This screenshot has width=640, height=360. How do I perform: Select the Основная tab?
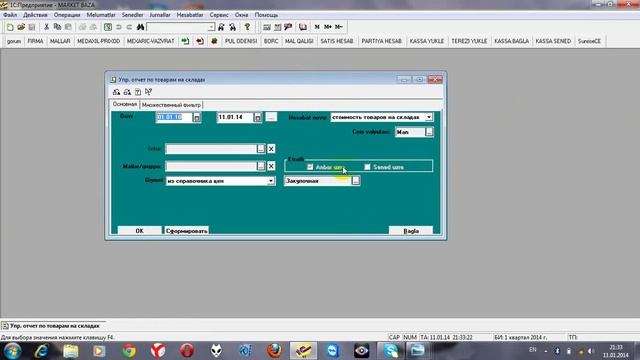click(x=125, y=104)
